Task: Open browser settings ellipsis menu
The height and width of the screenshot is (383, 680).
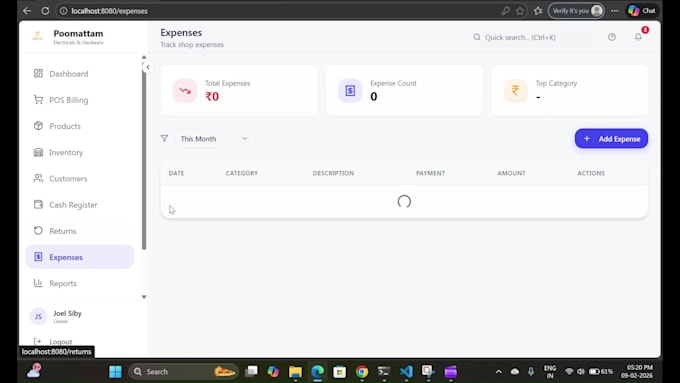Action: click(x=615, y=11)
